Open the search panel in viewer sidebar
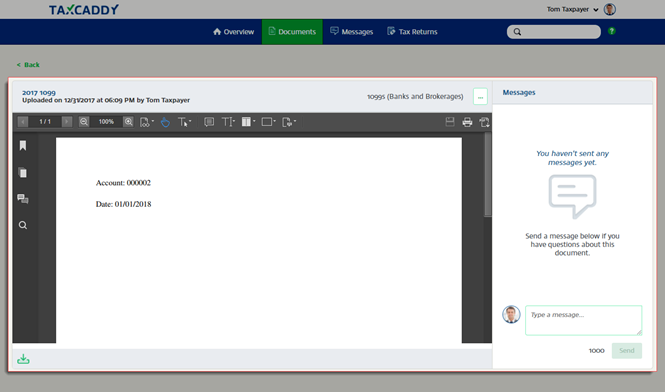The image size is (665, 392). (23, 225)
